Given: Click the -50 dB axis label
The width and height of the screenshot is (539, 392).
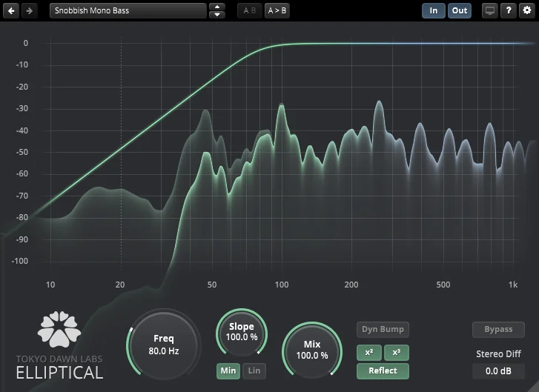Looking at the screenshot, I should tap(22, 152).
